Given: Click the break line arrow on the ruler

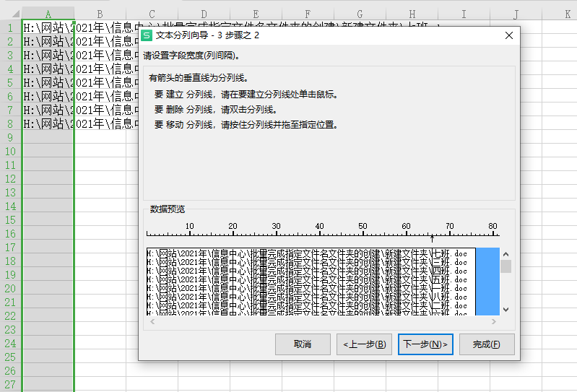Looking at the screenshot, I should pyautogui.click(x=432, y=236).
